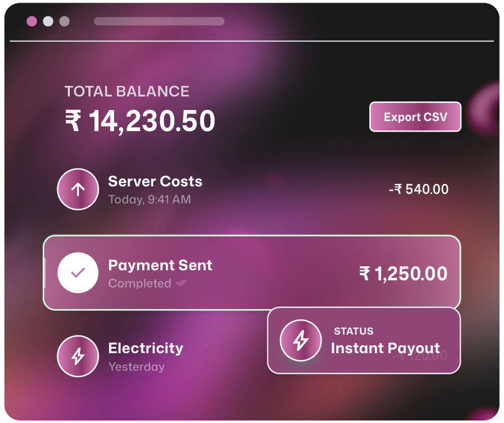Click the address bar in the title bar
504x423 pixels.
(159, 21)
